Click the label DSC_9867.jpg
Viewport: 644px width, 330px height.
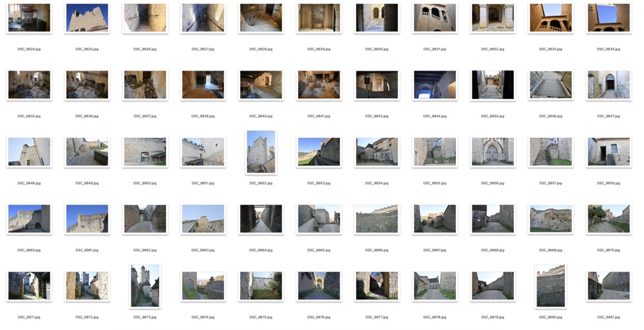435,250
